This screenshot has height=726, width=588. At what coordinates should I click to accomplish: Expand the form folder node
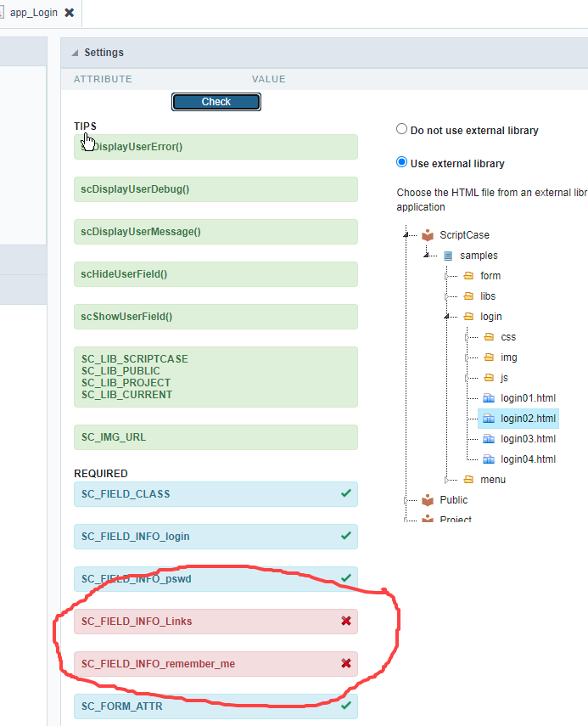(447, 276)
